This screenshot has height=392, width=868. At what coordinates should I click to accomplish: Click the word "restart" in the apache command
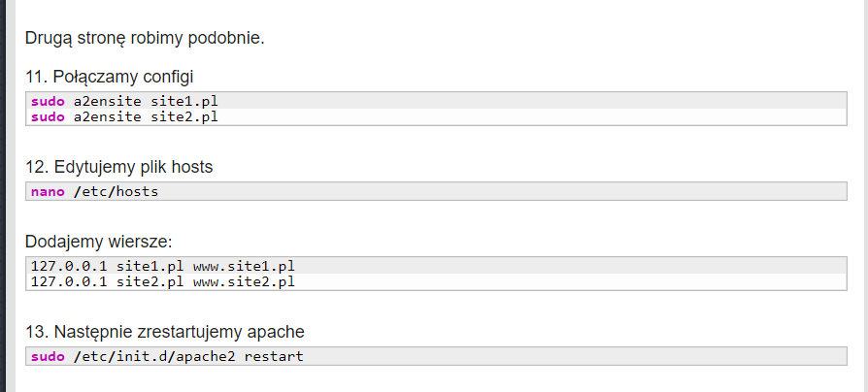point(274,356)
